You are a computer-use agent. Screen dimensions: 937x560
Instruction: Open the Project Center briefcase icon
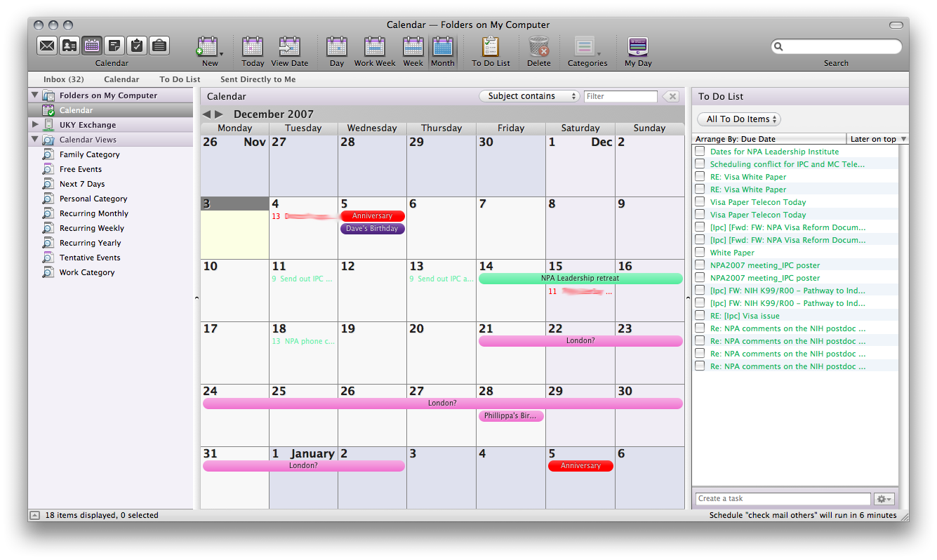click(x=159, y=46)
